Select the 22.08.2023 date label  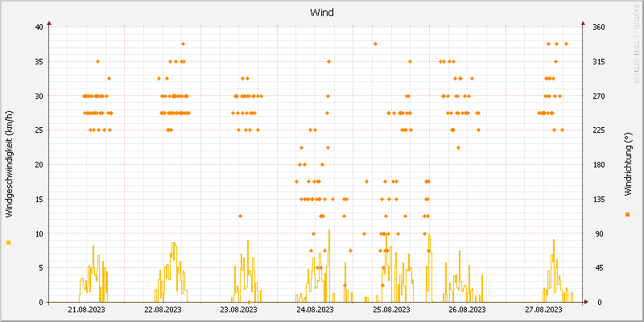(163, 310)
